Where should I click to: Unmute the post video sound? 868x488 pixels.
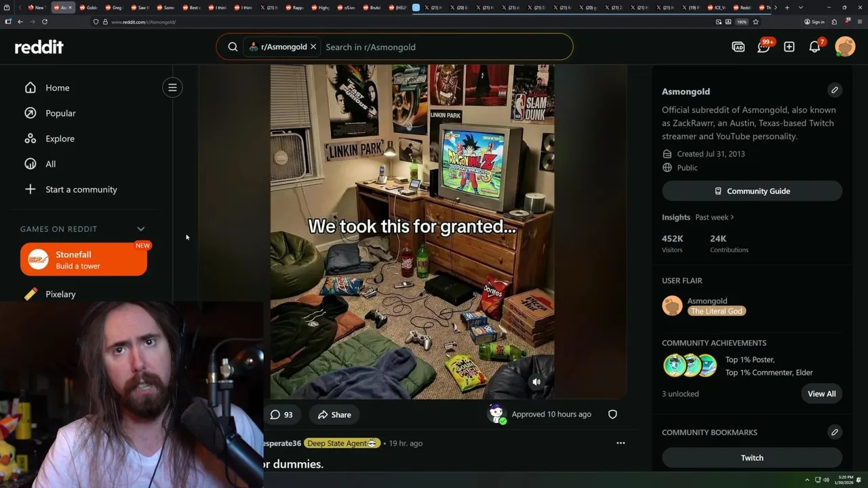[536, 382]
